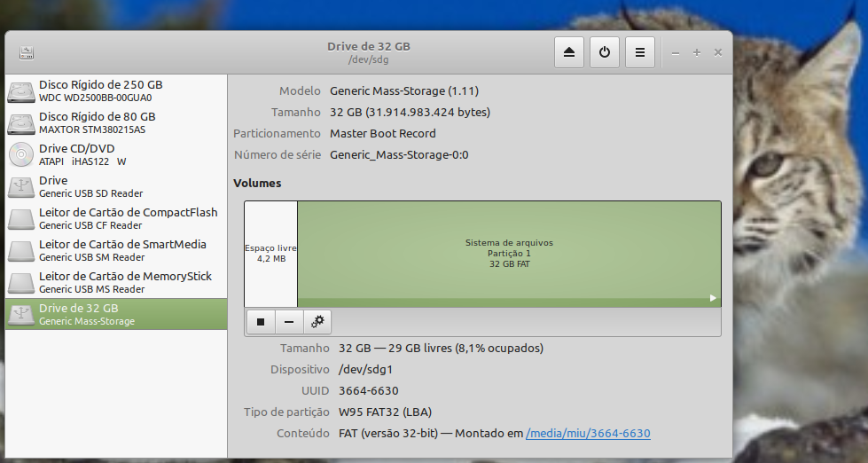Click the 80 GB MAXTOR disk icon
868x463 pixels.
tap(21, 123)
